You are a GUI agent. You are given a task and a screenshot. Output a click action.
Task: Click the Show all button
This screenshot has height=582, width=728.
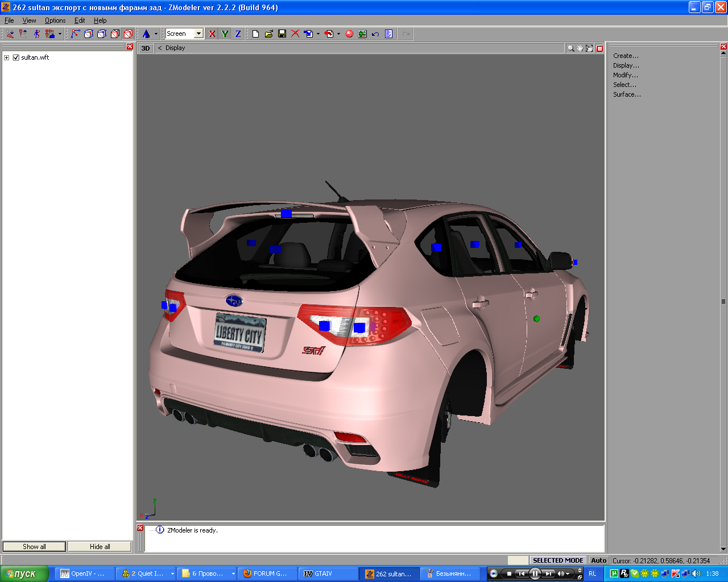[x=34, y=547]
